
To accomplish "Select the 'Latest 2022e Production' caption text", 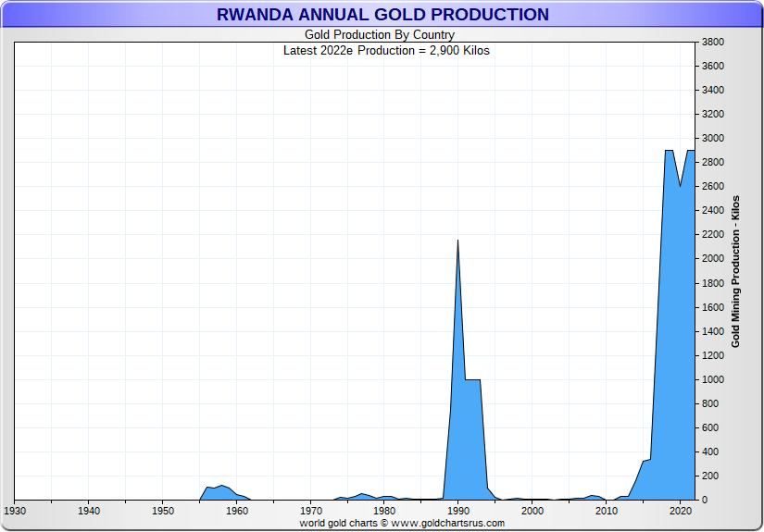I will click(x=386, y=51).
